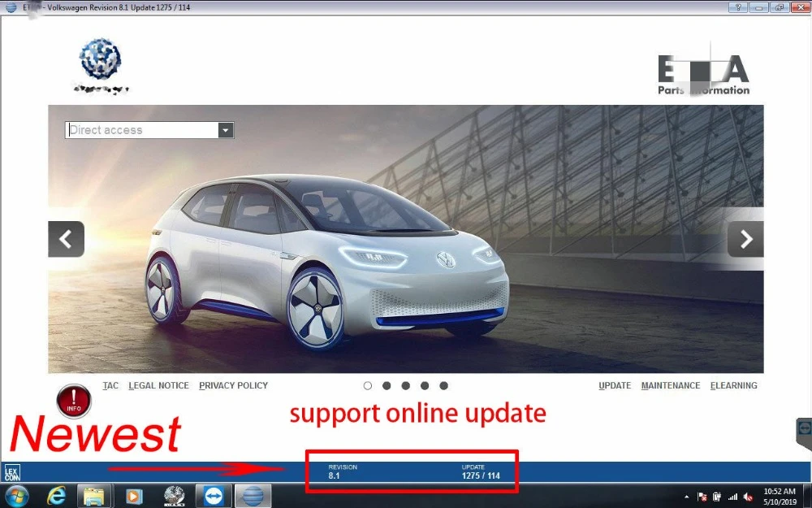Open Windows Explorer folder in taskbar
This screenshot has height=508, width=812.
(x=94, y=496)
